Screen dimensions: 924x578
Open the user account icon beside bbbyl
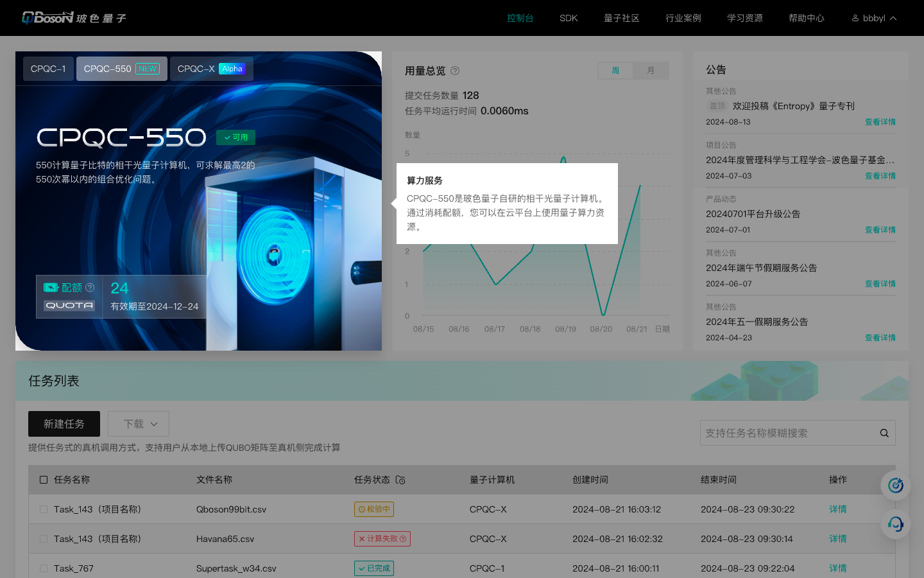click(x=855, y=18)
